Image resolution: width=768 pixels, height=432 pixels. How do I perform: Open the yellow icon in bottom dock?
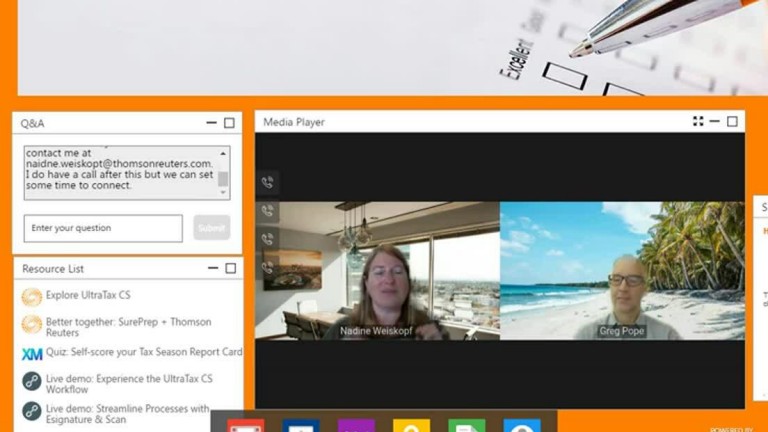[411, 425]
